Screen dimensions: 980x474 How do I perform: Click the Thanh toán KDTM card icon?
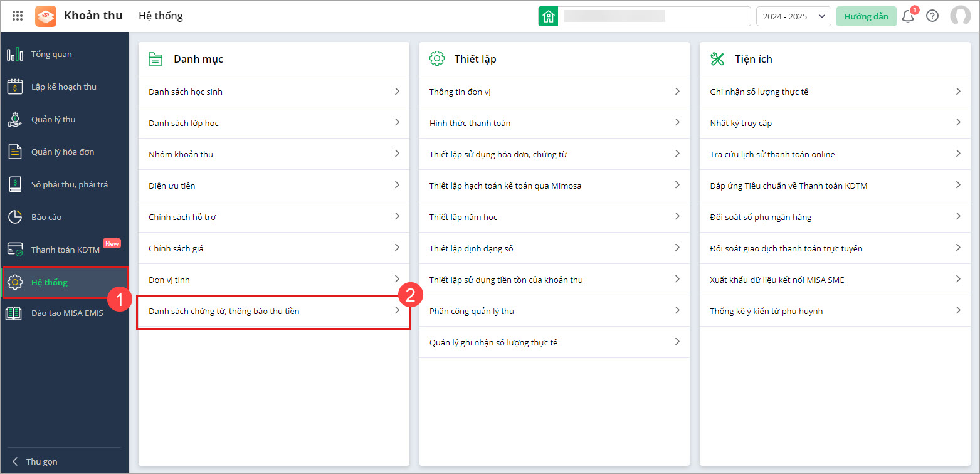[15, 250]
